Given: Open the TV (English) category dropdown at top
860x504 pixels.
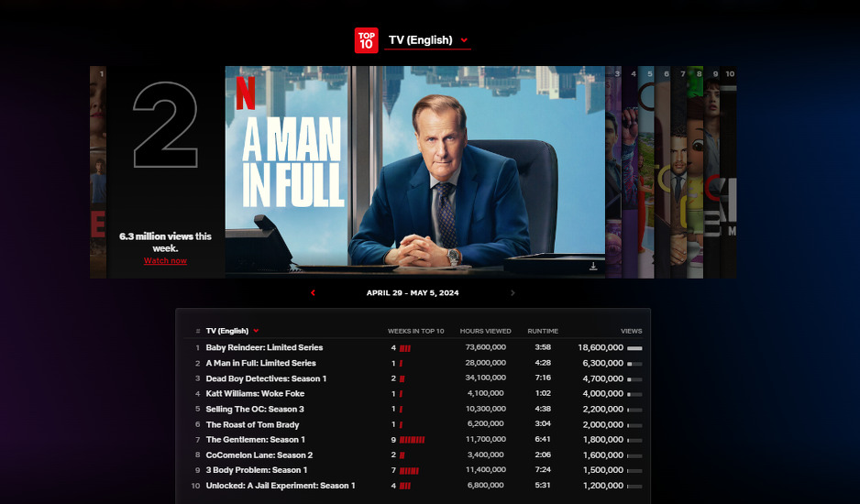Looking at the screenshot, I should [428, 40].
